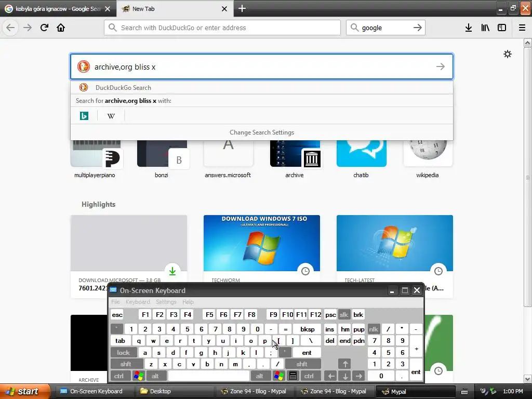Open the chatib top site tile
Viewport: 532px width, 399px height.
click(x=361, y=158)
